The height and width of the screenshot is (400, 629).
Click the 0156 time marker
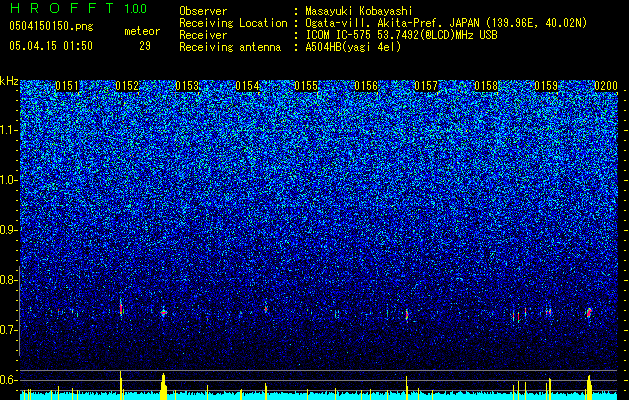(x=366, y=86)
